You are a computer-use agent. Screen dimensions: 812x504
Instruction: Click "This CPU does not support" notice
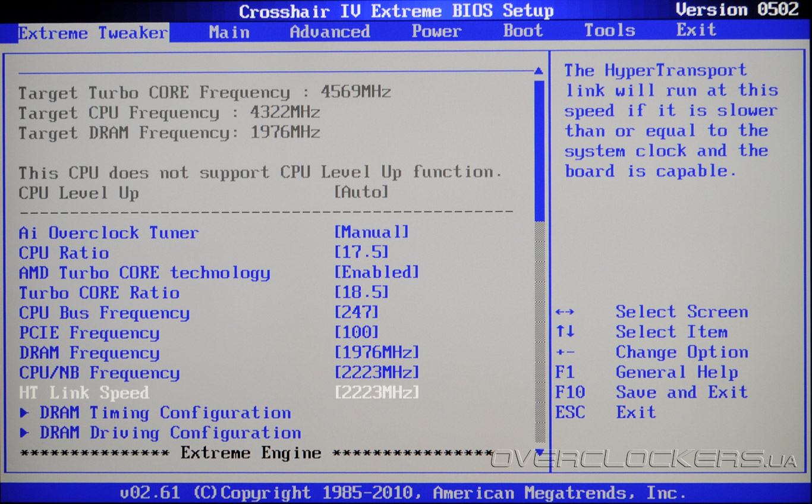[260, 172]
